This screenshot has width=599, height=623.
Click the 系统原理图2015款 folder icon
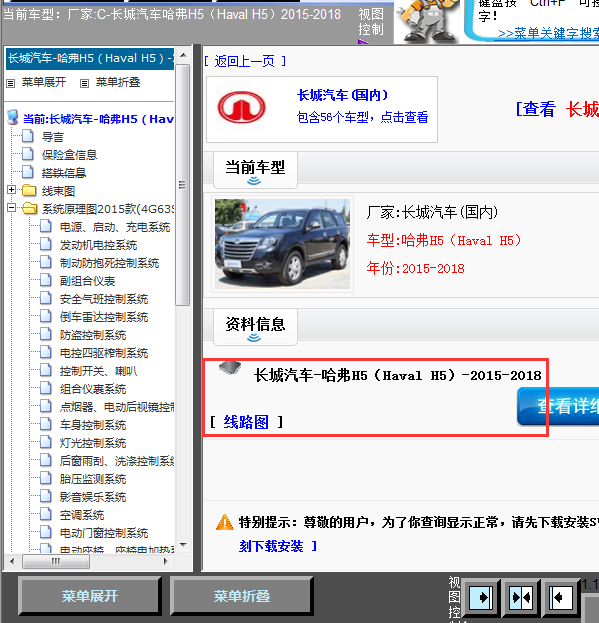pos(29,208)
